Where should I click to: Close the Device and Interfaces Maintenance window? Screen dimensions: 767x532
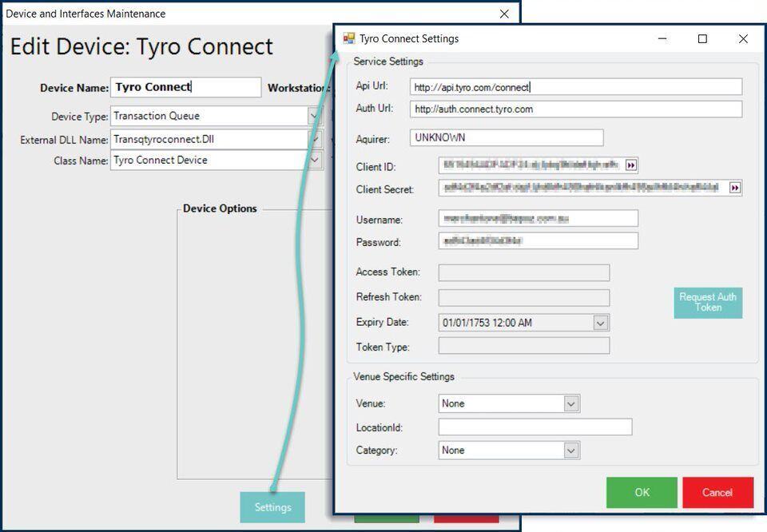[x=504, y=14]
